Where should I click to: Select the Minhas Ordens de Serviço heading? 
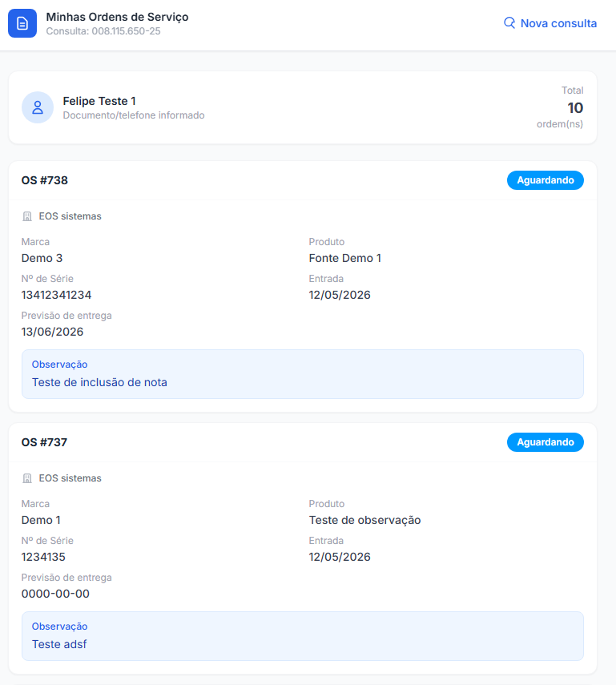tap(117, 17)
